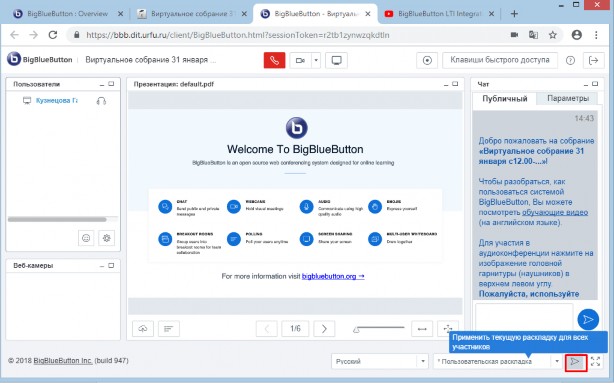Click the 1/6 slide number button
The image size is (614, 383).
[295, 329]
